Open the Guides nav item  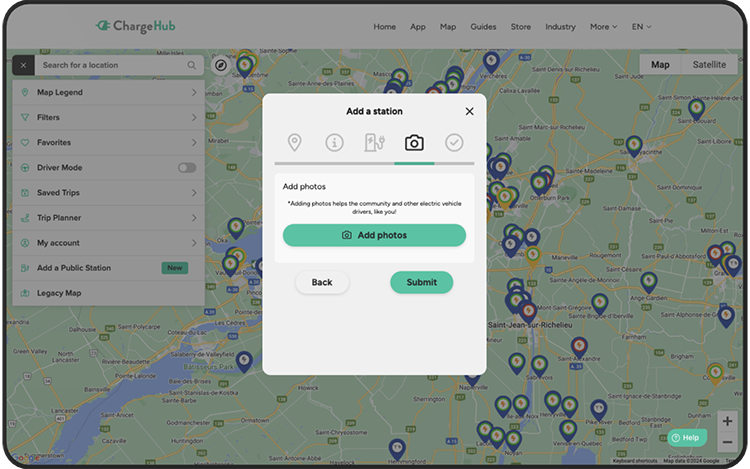click(483, 27)
